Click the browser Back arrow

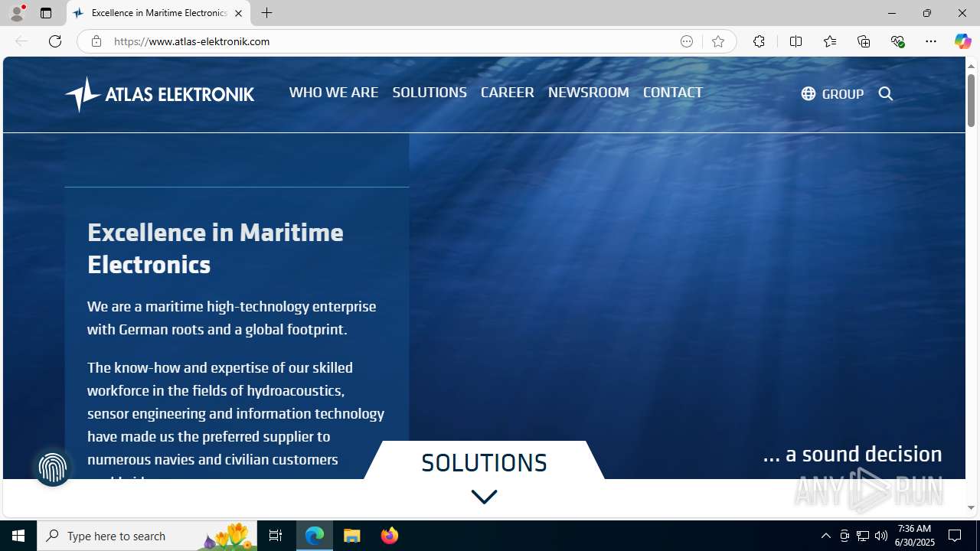point(21,41)
